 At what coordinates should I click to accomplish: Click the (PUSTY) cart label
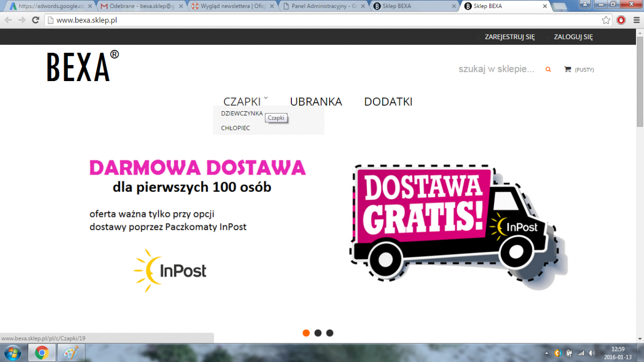(x=585, y=70)
